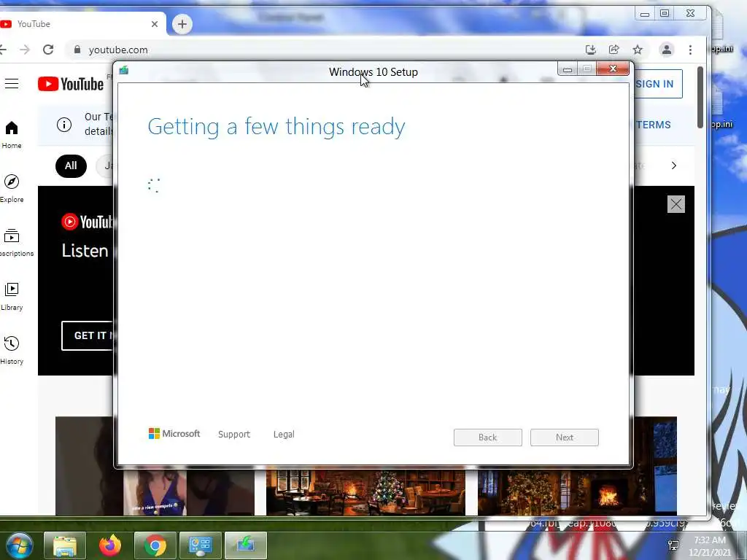Click the GET IT button on banner
The width and height of the screenshot is (747, 560).
[88, 335]
